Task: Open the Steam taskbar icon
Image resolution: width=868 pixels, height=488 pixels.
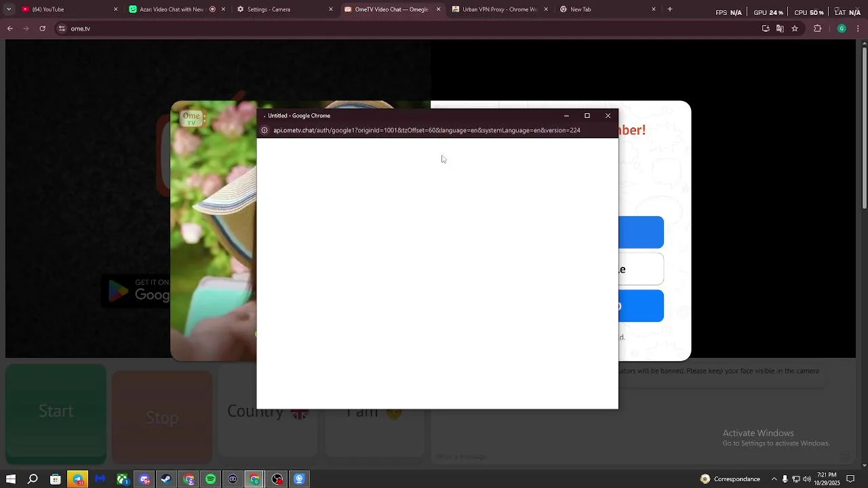Action: point(166,479)
